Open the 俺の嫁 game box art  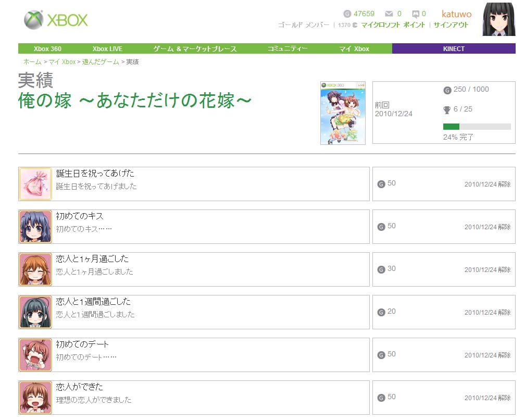point(343,113)
